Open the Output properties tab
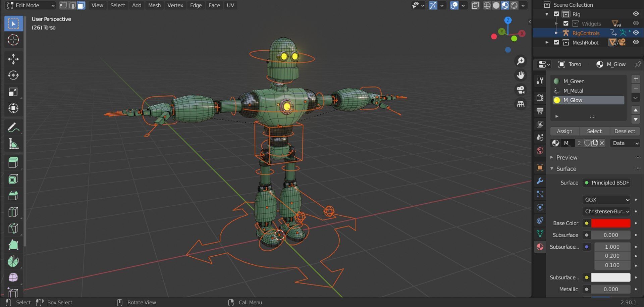This screenshot has width=644, height=307. 540,111
